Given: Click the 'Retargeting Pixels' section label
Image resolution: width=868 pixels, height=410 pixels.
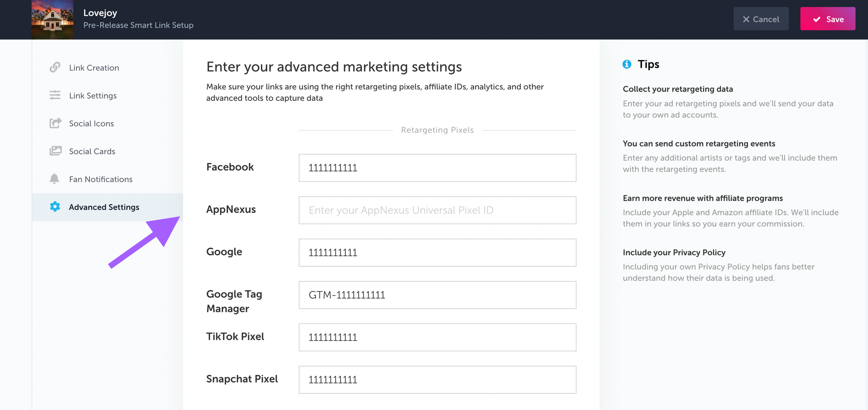Looking at the screenshot, I should (437, 130).
